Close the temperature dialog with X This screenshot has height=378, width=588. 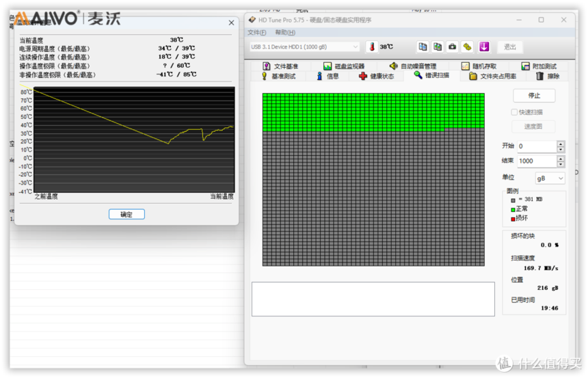point(231,23)
